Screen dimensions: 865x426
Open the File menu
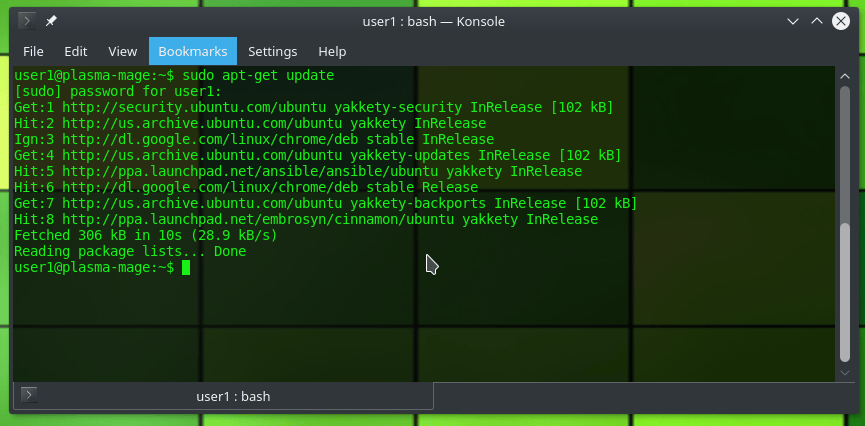(x=33, y=51)
